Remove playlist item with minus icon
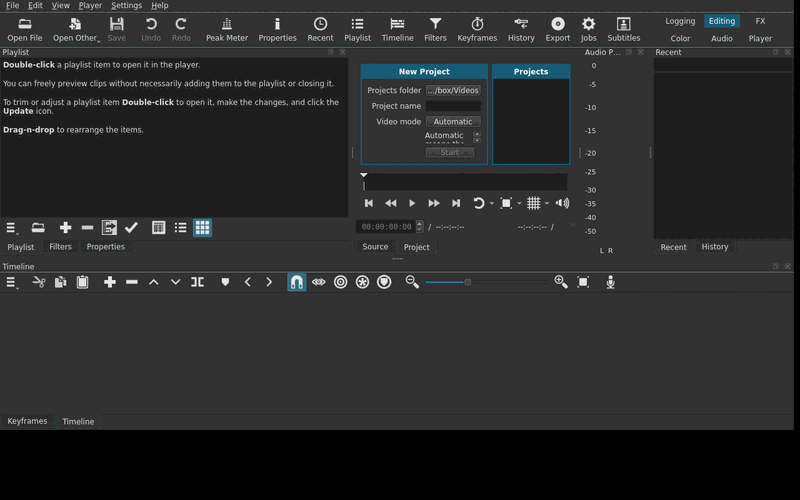Viewport: 800px width, 500px height. (87, 228)
